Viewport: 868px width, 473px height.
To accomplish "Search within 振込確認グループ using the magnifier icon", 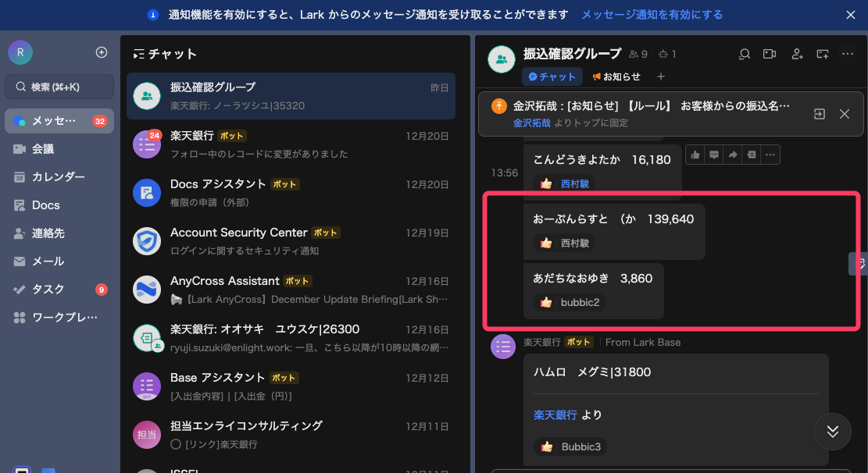I will pos(744,54).
